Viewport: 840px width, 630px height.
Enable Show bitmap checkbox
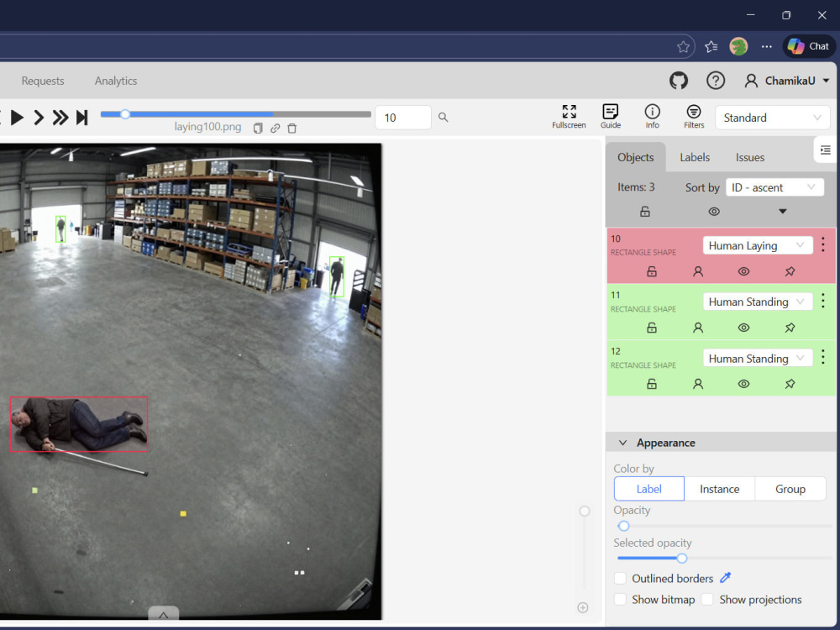pyautogui.click(x=621, y=600)
